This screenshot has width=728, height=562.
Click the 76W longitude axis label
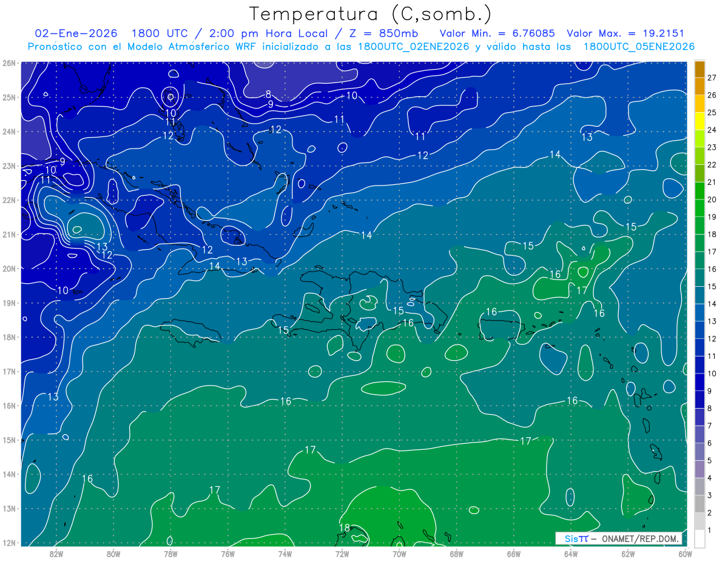tap(227, 554)
